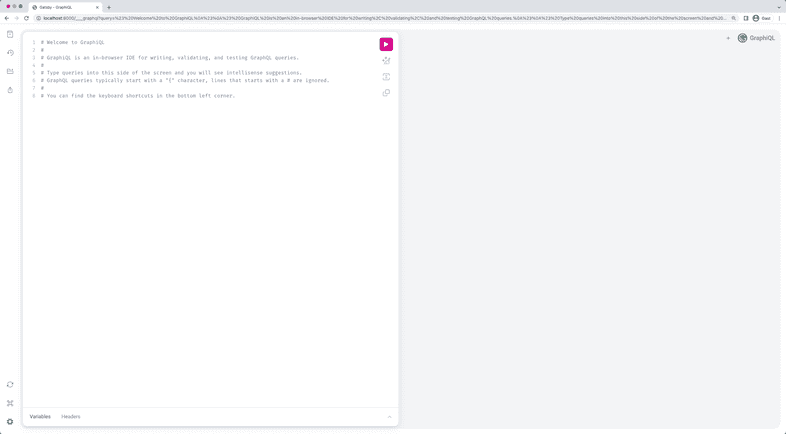Run the query with the Execute button

coord(386,44)
